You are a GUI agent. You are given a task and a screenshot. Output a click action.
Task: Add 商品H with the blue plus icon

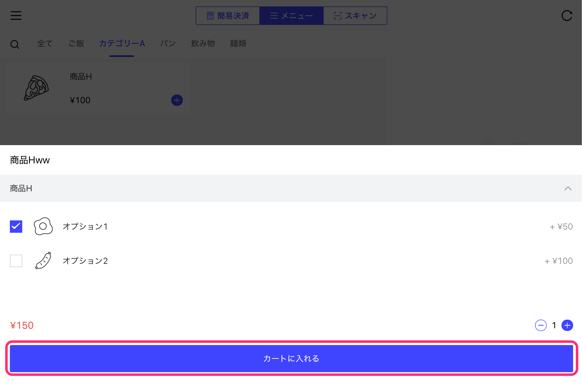177,100
